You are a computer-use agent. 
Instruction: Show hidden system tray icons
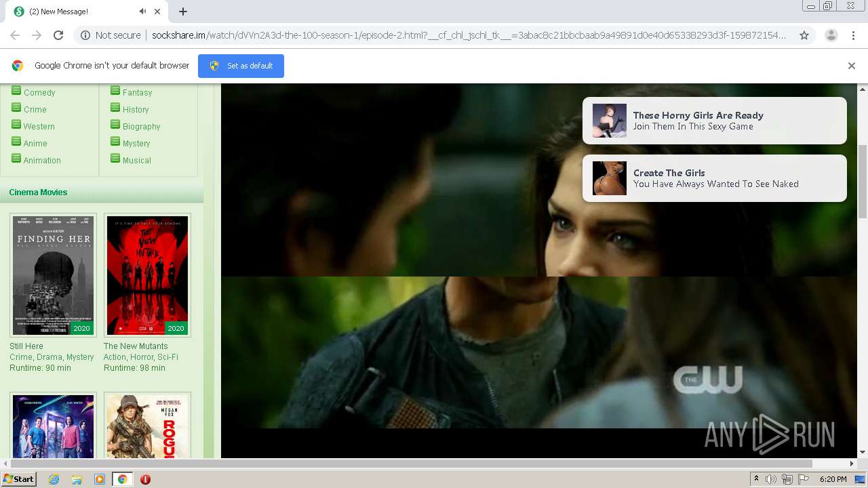point(756,479)
